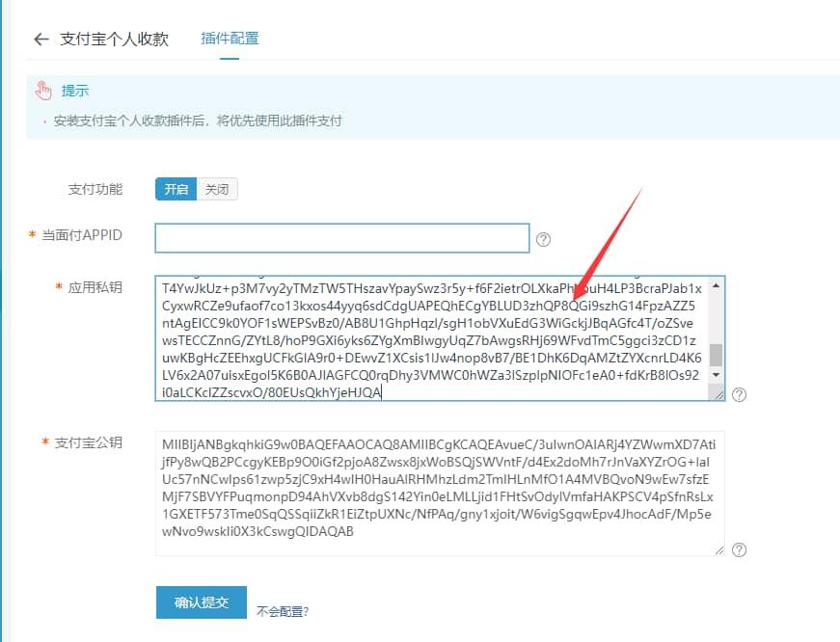
Task: Click the help icon beside 支付宝公钥 textarea
Action: click(x=739, y=549)
